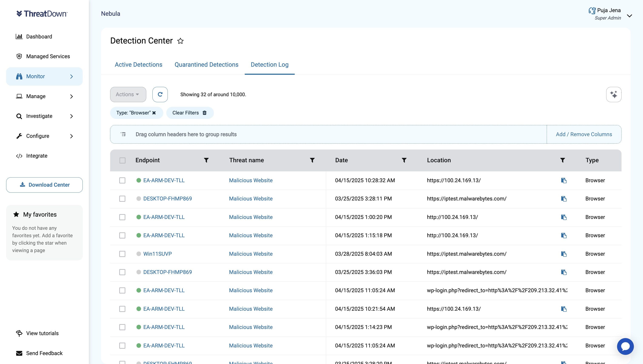Copy location for 04/15/2025 1:15:18 PM row

[x=564, y=236]
